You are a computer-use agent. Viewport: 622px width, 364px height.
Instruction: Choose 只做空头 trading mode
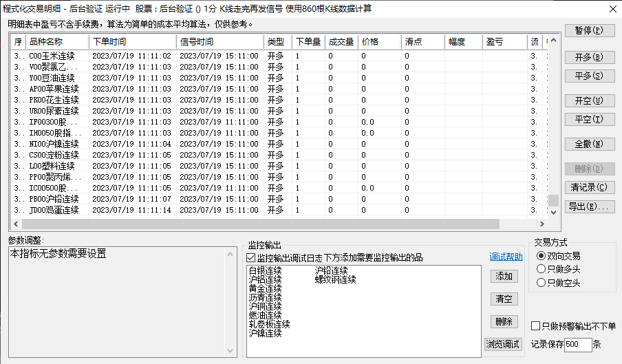(541, 282)
